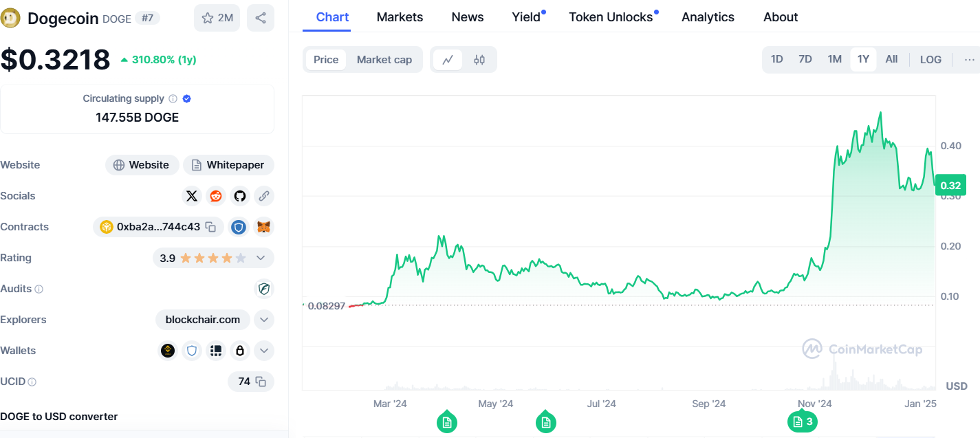Open the GitHub social icon
Image resolution: width=980 pixels, height=438 pixels.
pos(239,196)
